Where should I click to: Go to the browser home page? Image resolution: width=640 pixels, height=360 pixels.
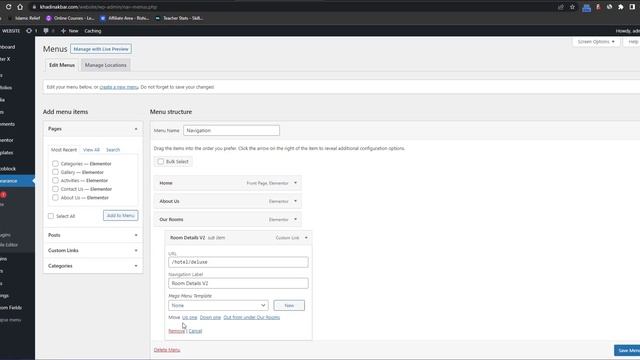click(x=20, y=7)
